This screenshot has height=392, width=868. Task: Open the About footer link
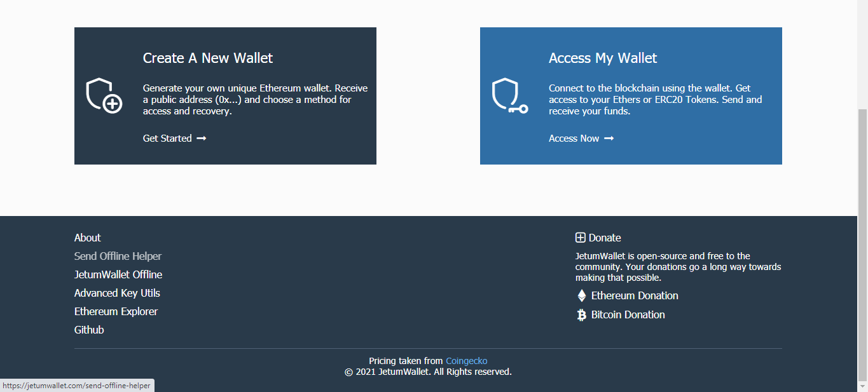point(88,238)
